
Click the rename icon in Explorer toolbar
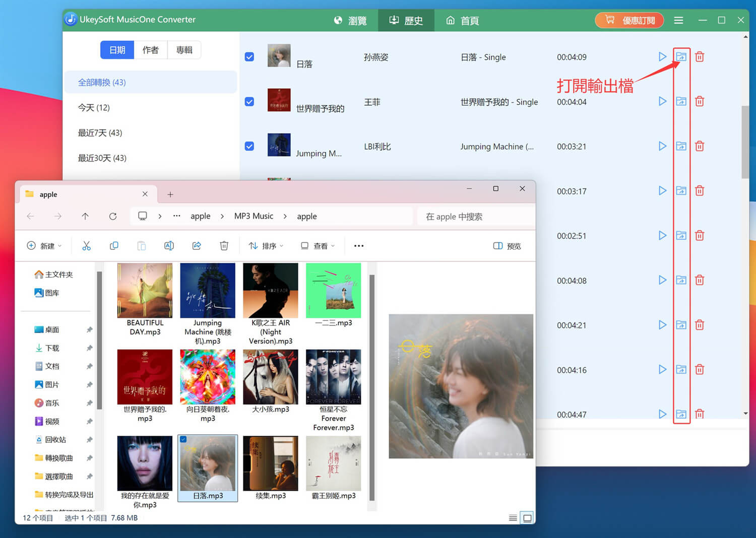point(169,246)
